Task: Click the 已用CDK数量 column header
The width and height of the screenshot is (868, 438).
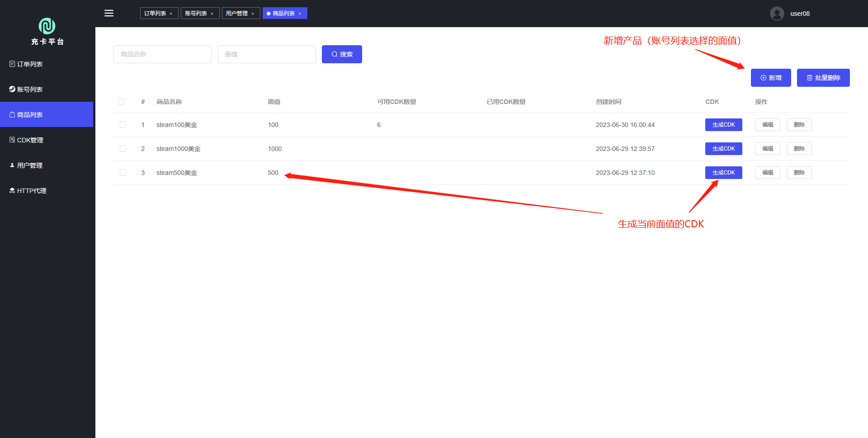Action: point(506,102)
